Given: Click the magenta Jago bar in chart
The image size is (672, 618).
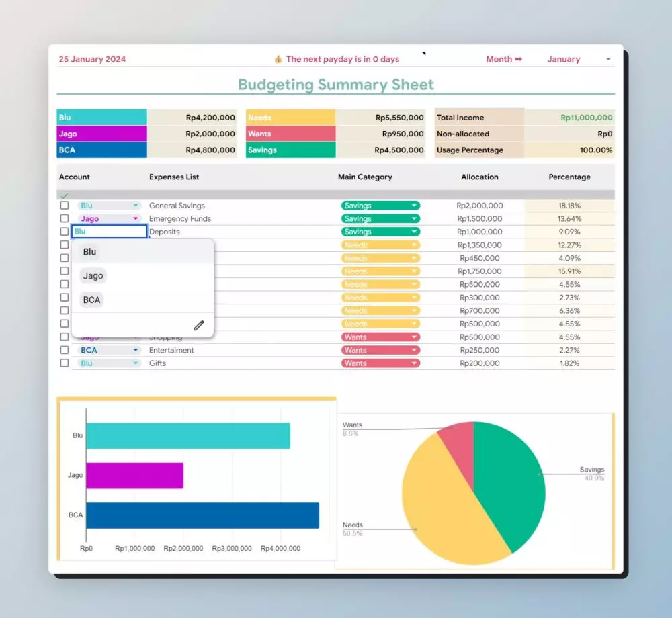Looking at the screenshot, I should [x=134, y=475].
